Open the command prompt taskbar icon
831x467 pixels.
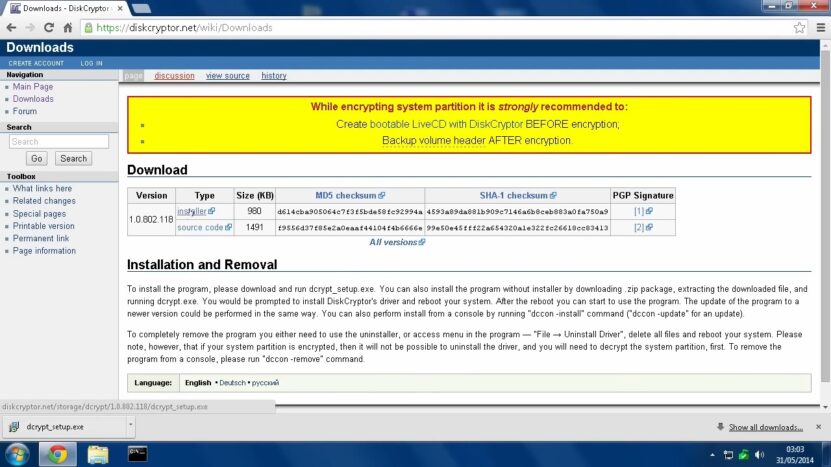click(137, 454)
